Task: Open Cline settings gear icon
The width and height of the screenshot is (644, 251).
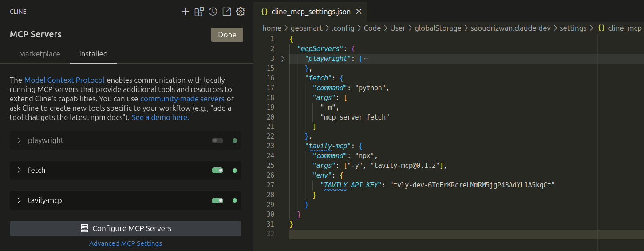Action: click(241, 12)
